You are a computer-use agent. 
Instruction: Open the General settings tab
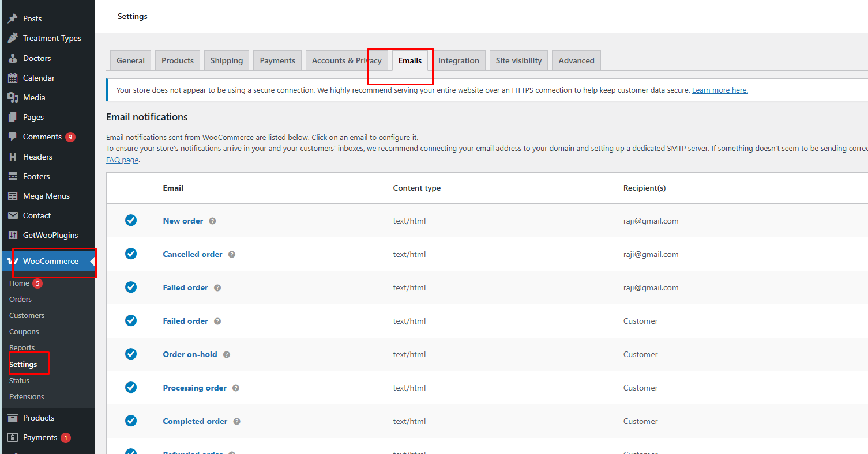(x=131, y=60)
